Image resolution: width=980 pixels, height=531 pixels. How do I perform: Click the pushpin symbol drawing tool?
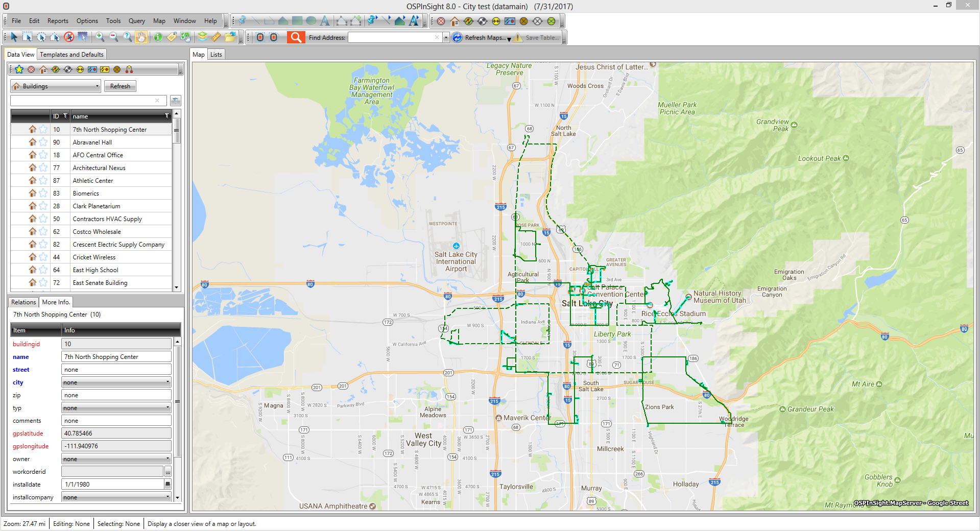(x=242, y=21)
